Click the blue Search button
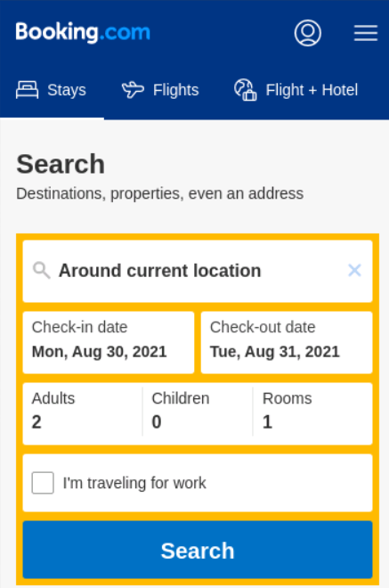 pyautogui.click(x=198, y=550)
